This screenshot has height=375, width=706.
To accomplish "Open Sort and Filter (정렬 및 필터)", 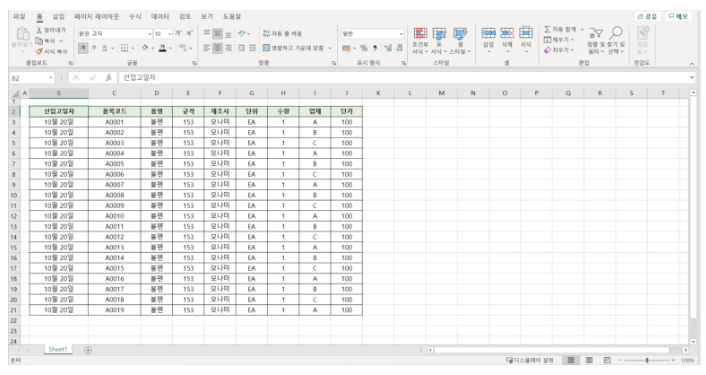I will point(595,41).
